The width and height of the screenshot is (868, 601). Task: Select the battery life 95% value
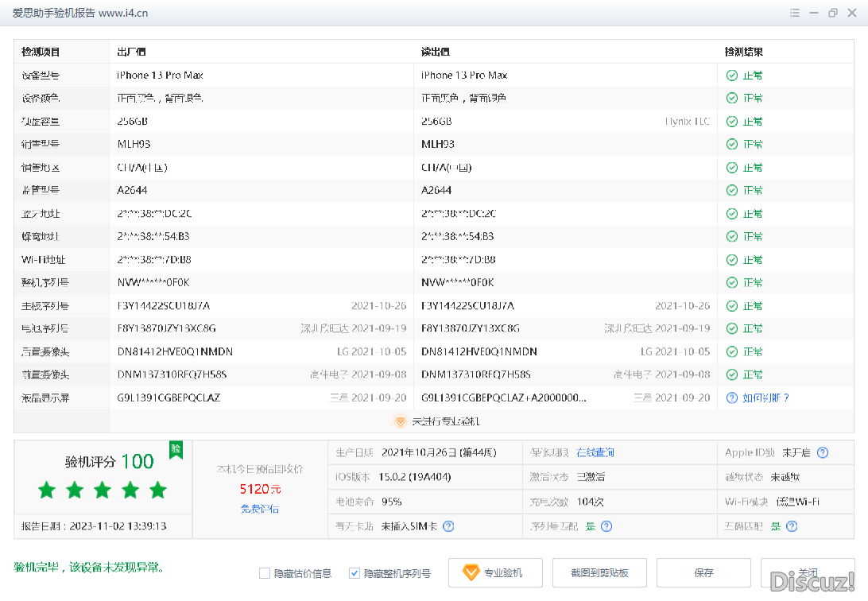click(x=391, y=502)
